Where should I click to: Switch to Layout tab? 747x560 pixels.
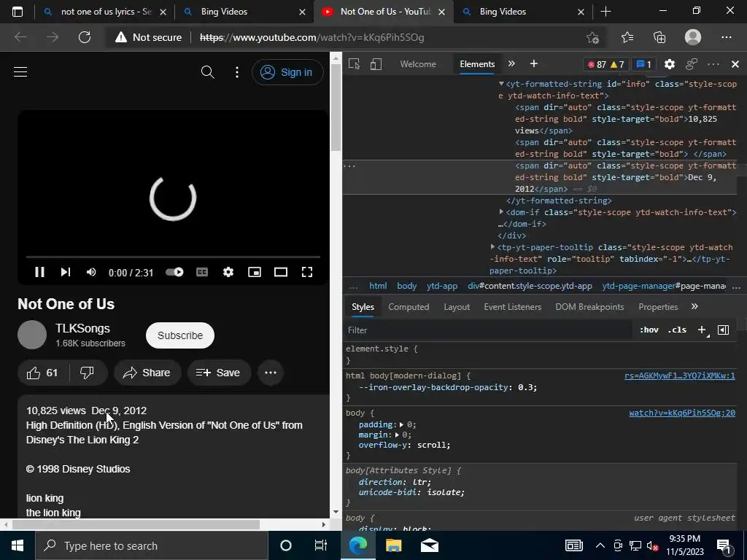pyautogui.click(x=457, y=307)
